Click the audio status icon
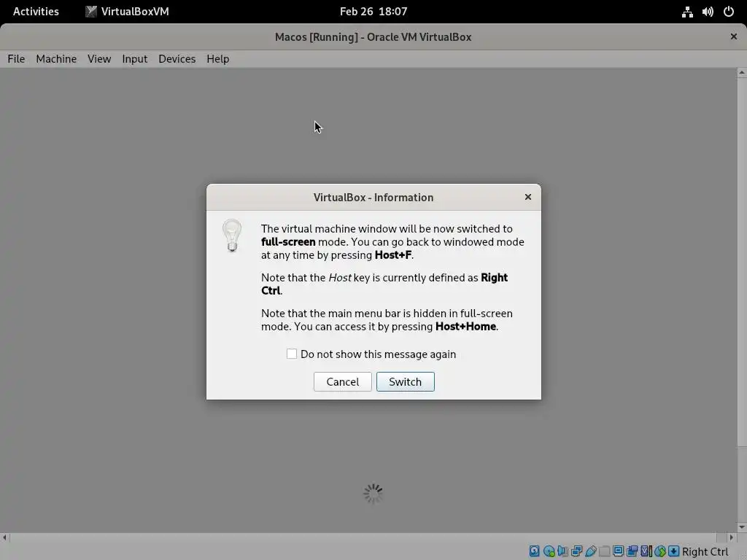Viewport: 747px width, 560px height. [562, 551]
